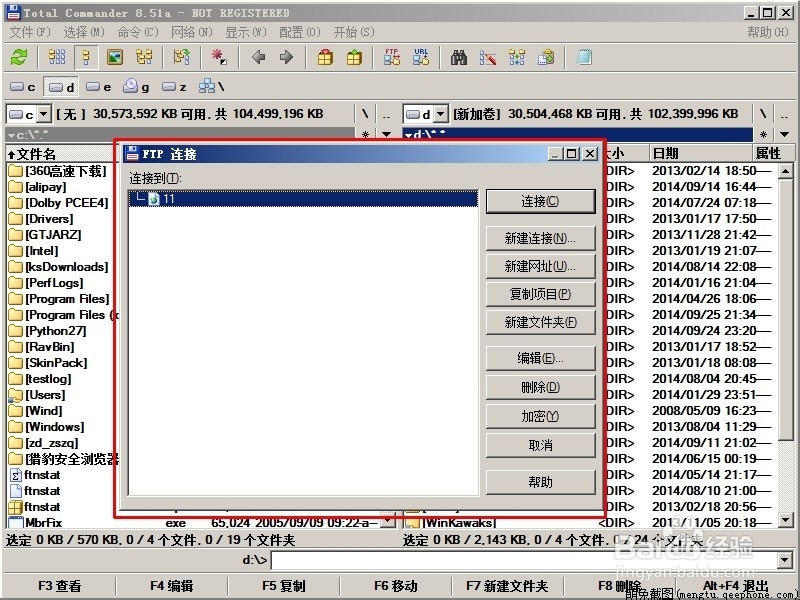Click 帮助 button in FTP dialog

tap(540, 482)
